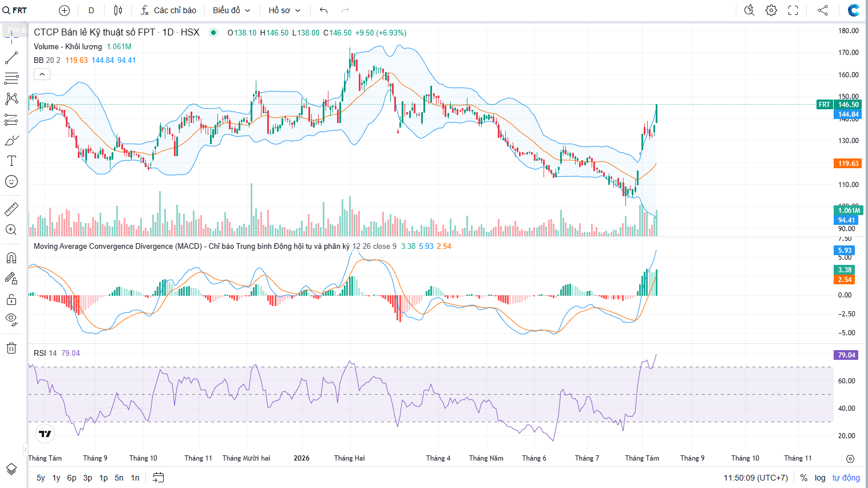Open chart settings gear
868x488 pixels.
(x=771, y=10)
